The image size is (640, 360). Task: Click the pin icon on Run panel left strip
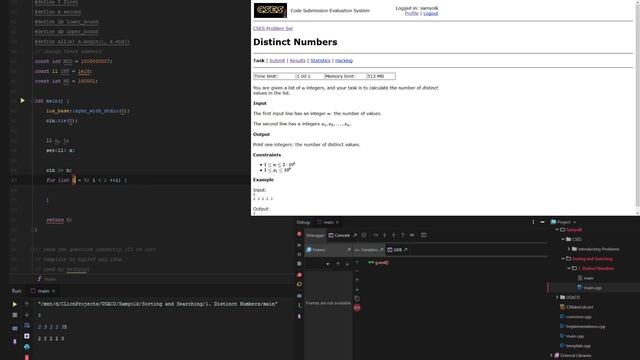pos(15,341)
